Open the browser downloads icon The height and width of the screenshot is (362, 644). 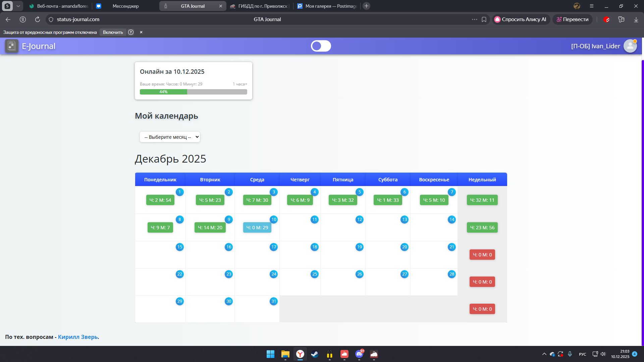pyautogui.click(x=636, y=19)
